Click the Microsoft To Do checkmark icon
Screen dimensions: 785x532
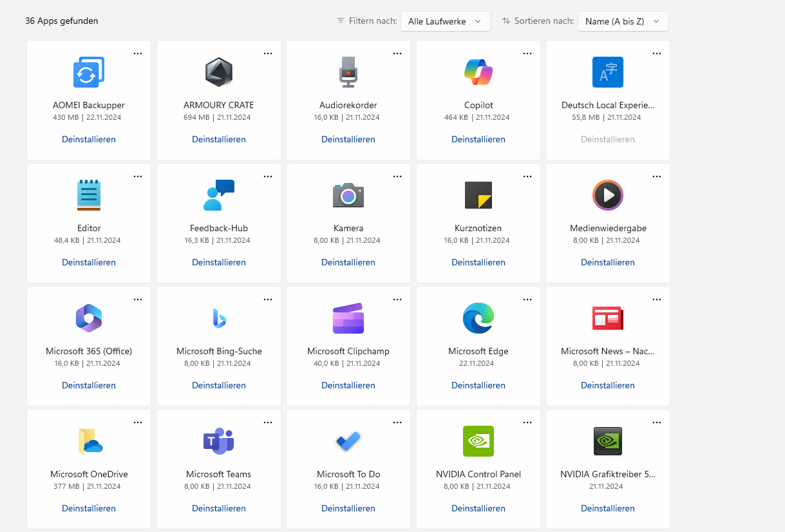(x=348, y=441)
